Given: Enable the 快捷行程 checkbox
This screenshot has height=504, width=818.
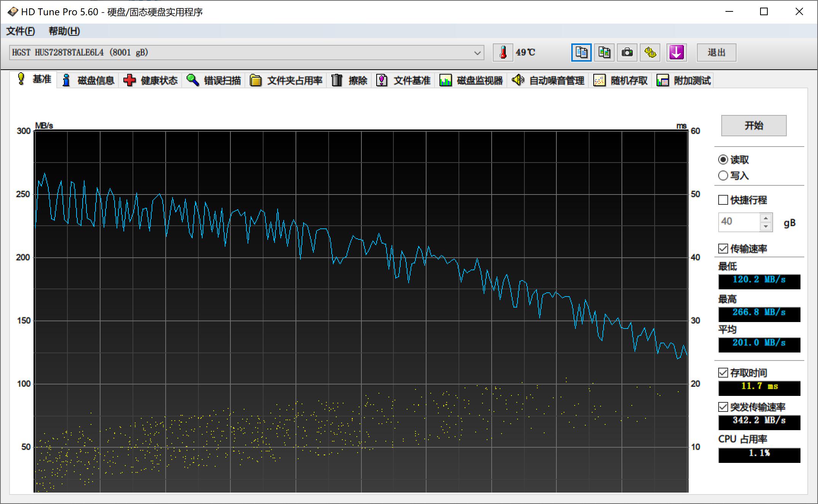Looking at the screenshot, I should coord(723,200).
